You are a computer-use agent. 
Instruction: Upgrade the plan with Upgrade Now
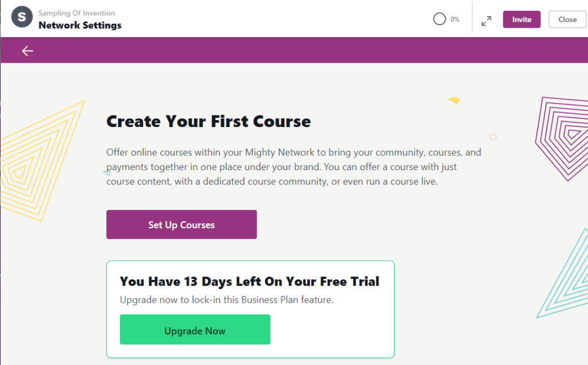tap(195, 330)
